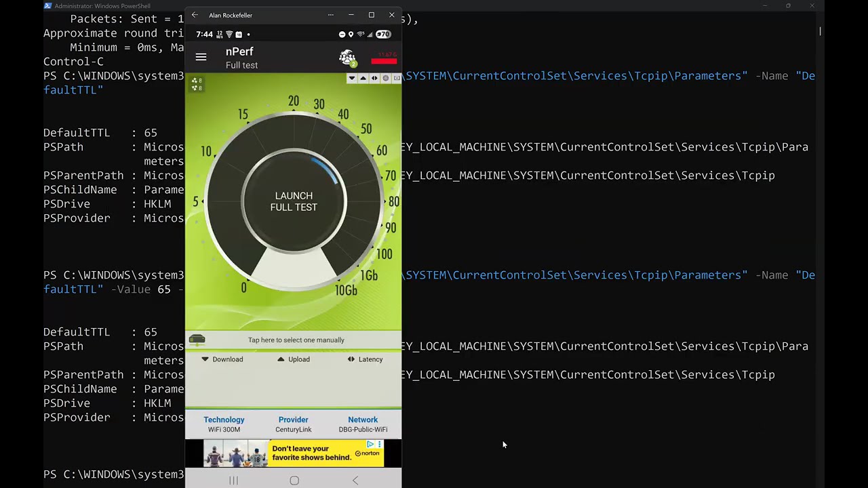
Task: Select the download arrow in mini toolbar
Action: (352, 79)
